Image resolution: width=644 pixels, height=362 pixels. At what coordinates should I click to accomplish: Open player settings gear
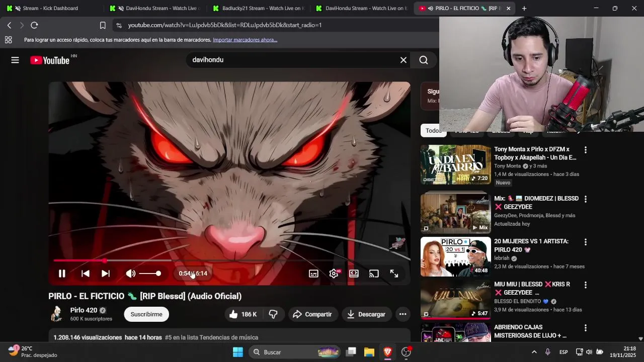pos(334,274)
